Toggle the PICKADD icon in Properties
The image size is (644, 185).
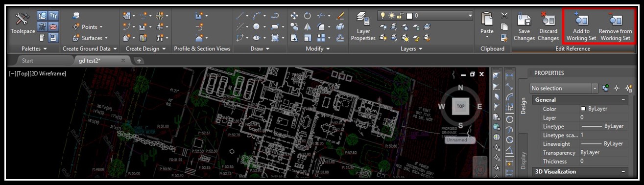[x=606, y=88]
